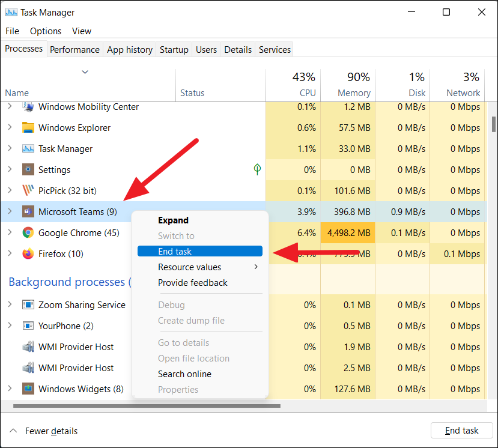Screen dimensions: 498x448
Task: Select the YourPhone icon
Action: [x=28, y=325]
